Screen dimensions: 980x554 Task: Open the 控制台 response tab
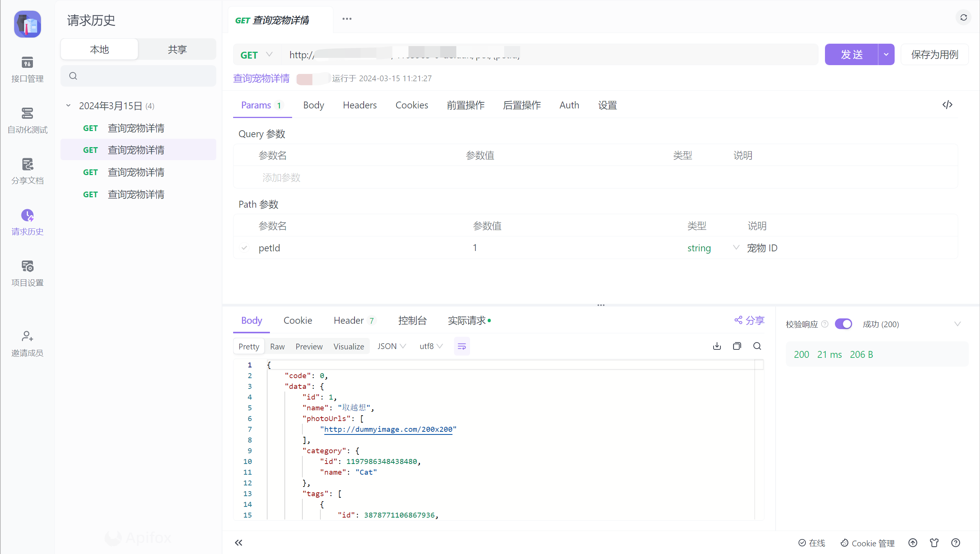click(412, 320)
